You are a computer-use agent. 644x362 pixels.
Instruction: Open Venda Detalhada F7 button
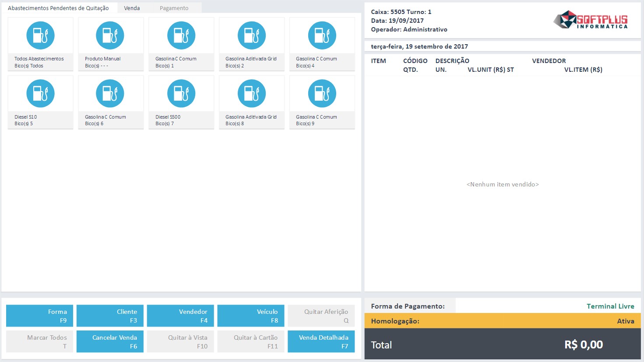pos(321,341)
